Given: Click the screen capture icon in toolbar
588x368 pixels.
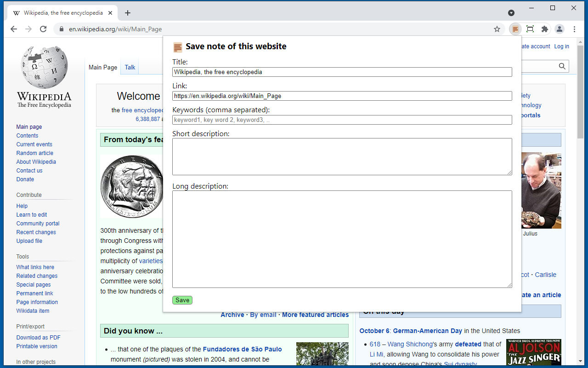Looking at the screenshot, I should click(530, 29).
